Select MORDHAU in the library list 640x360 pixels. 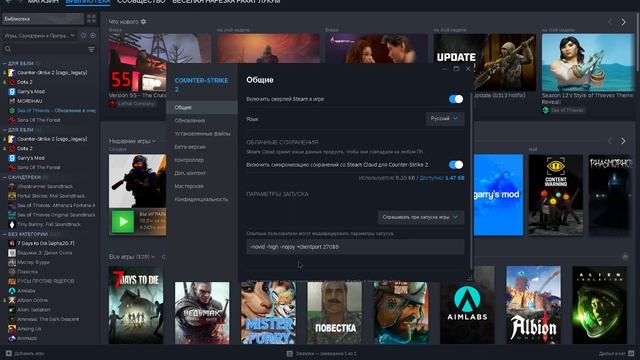[x=29, y=101]
